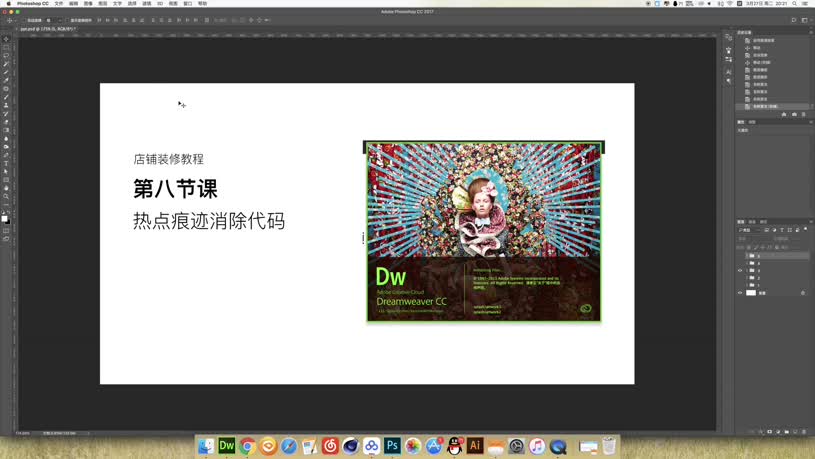Select the Pen tool
The width and height of the screenshot is (815, 459).
pos(6,155)
